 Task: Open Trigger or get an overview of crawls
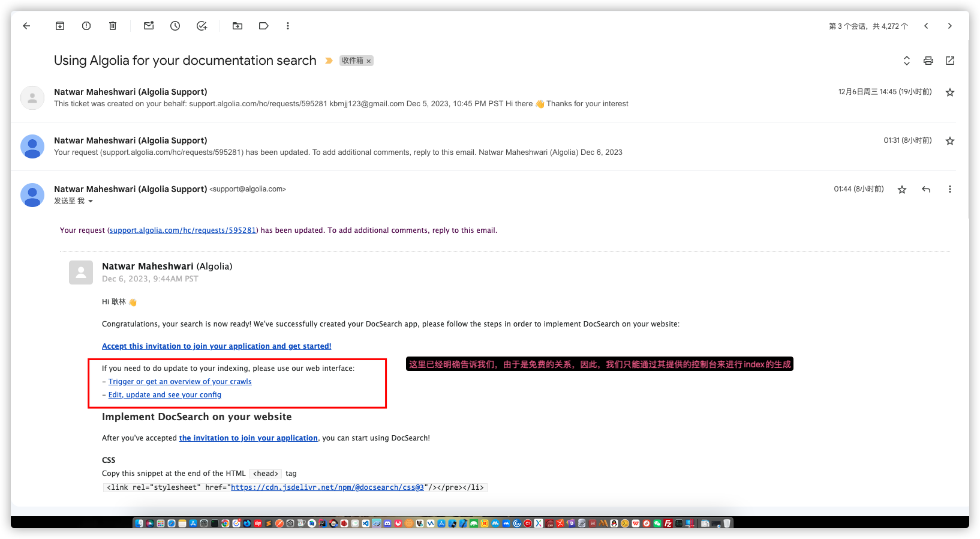(x=180, y=382)
